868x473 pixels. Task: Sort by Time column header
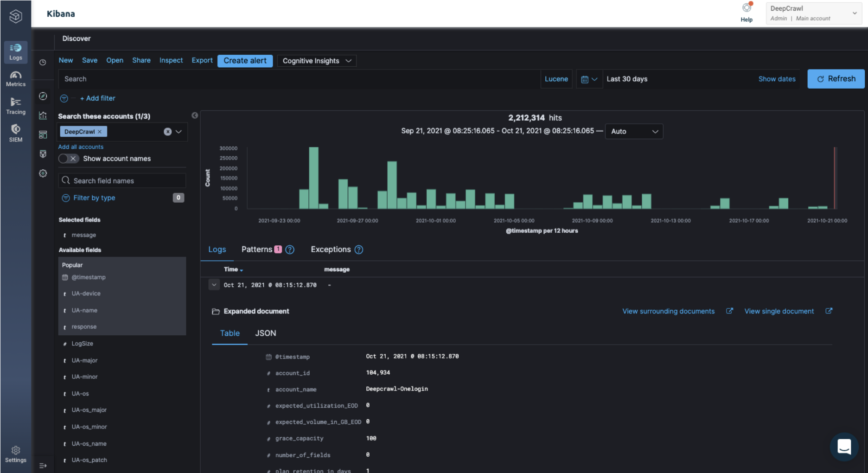click(233, 269)
